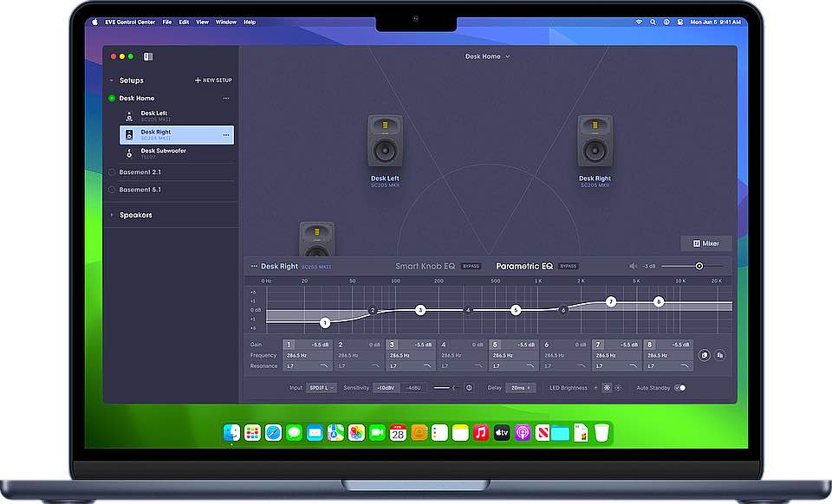The height and width of the screenshot is (504, 832).
Task: Toggle the Auto Standby switch
Action: coord(679,388)
